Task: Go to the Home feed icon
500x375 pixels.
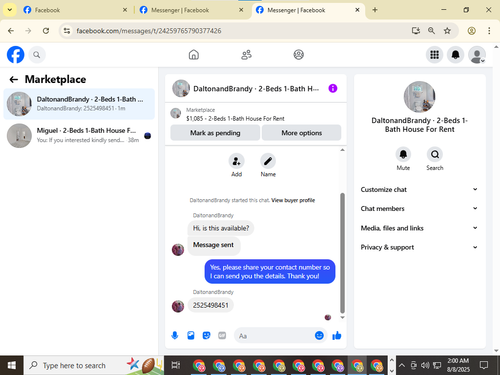Action: coord(194,55)
